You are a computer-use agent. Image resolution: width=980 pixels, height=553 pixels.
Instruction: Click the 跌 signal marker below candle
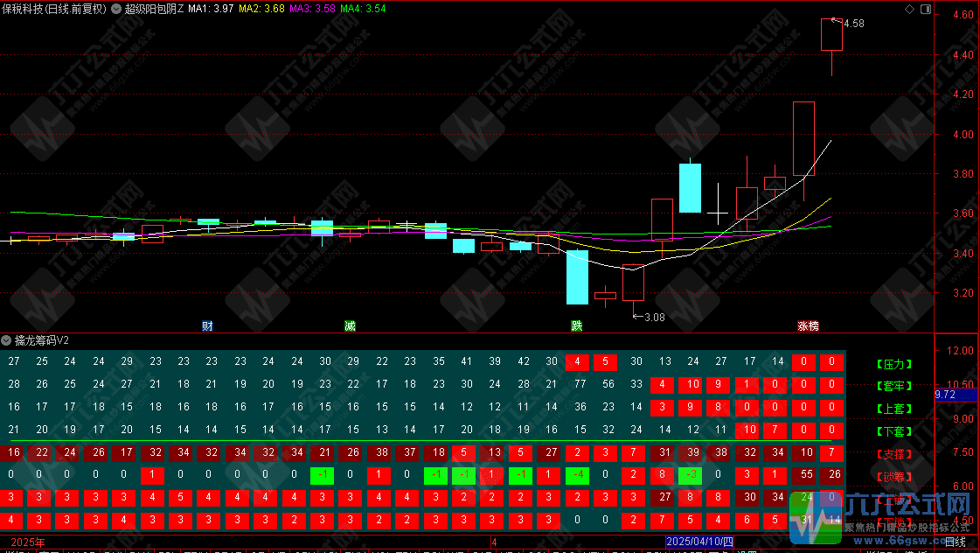point(577,325)
